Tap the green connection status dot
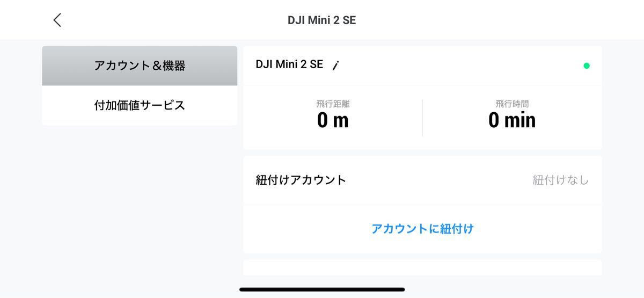This screenshot has height=298, width=644. click(x=587, y=66)
